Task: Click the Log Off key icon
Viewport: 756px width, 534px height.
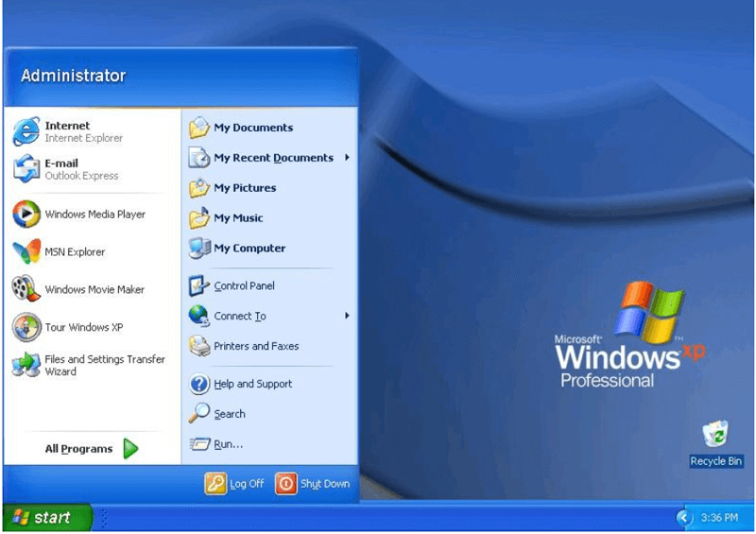Action: [x=215, y=483]
